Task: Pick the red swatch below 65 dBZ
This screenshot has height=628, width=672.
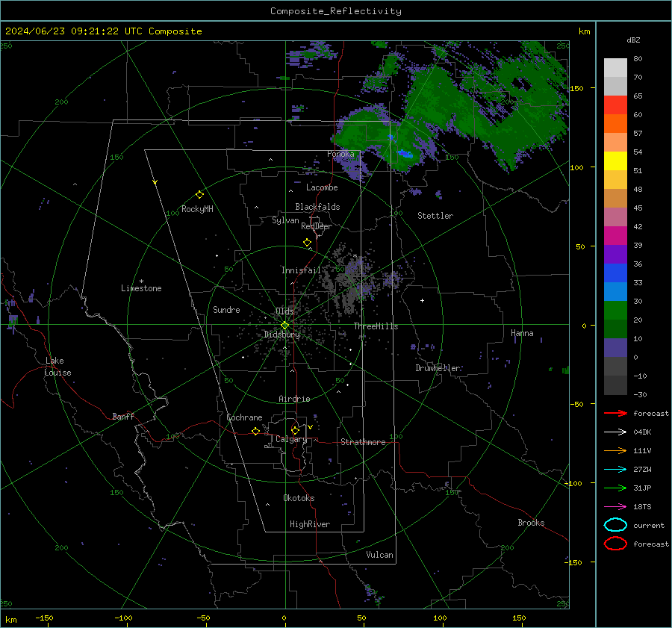Action: (615, 105)
